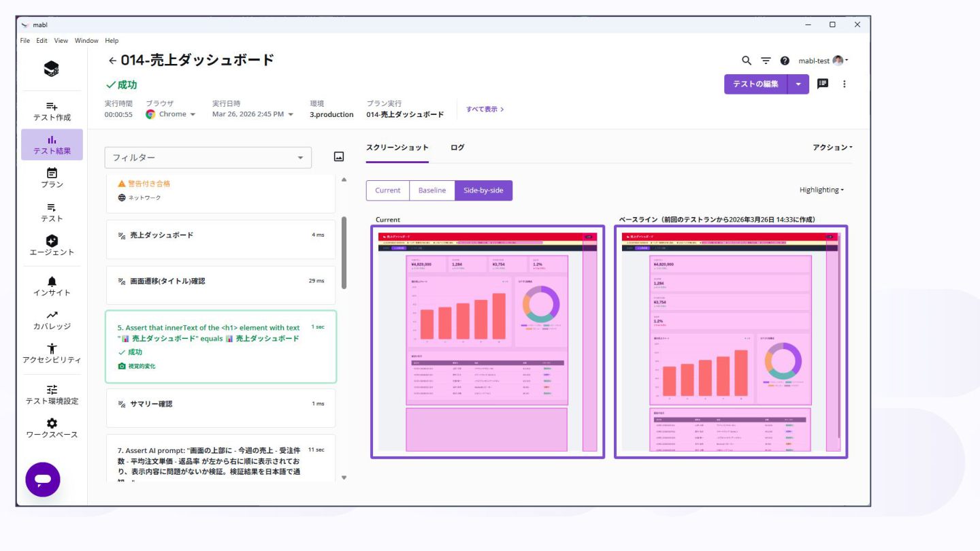Click the ベースライン screenshot thumbnail

(x=731, y=341)
